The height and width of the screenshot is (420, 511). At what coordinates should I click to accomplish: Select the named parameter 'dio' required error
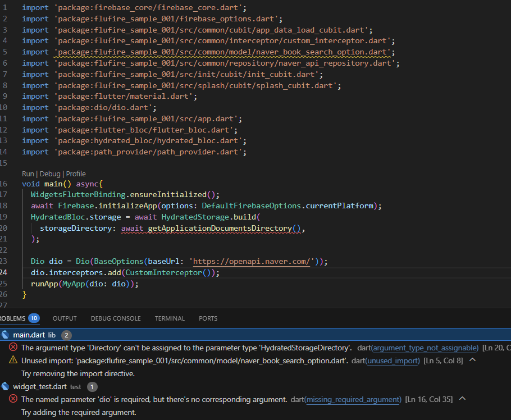(x=154, y=399)
